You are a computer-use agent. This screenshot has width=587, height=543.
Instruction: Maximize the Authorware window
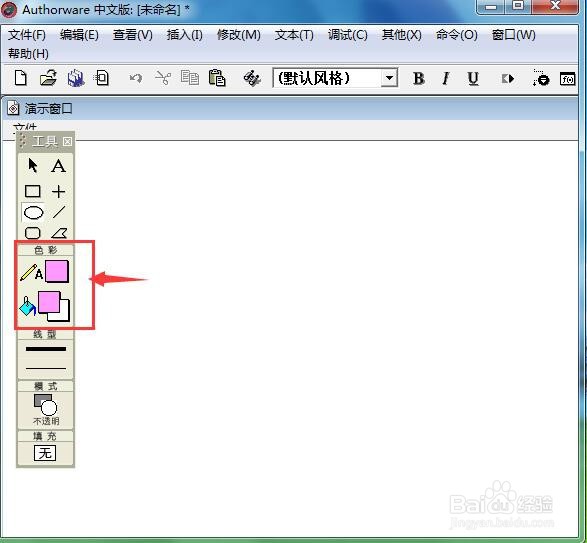click(x=518, y=5)
